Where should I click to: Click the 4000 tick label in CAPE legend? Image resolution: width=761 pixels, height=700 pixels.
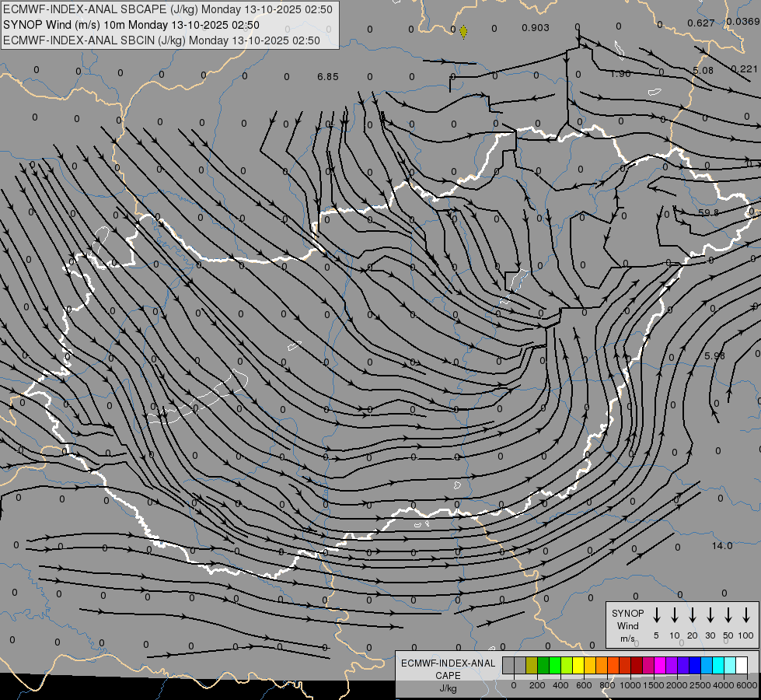click(x=724, y=685)
